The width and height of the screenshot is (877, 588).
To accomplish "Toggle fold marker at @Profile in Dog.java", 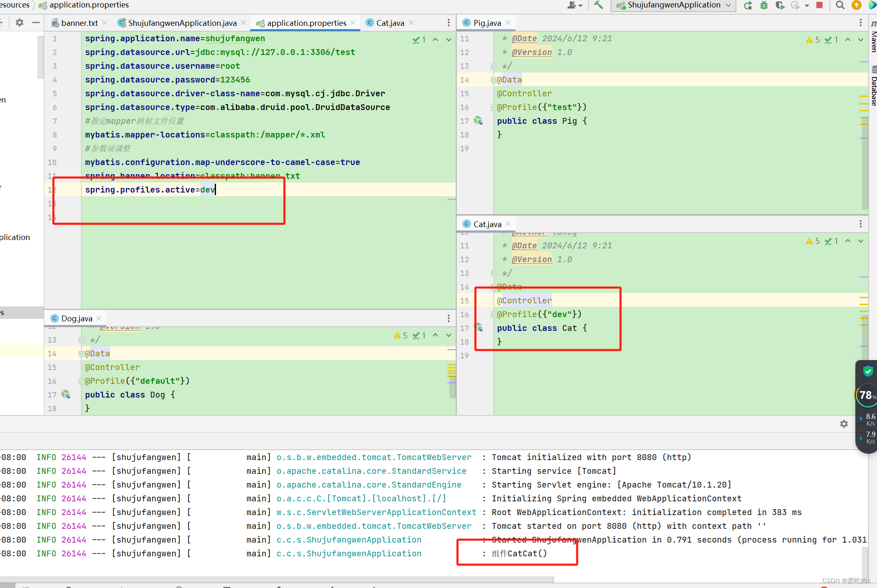I will click(x=81, y=381).
